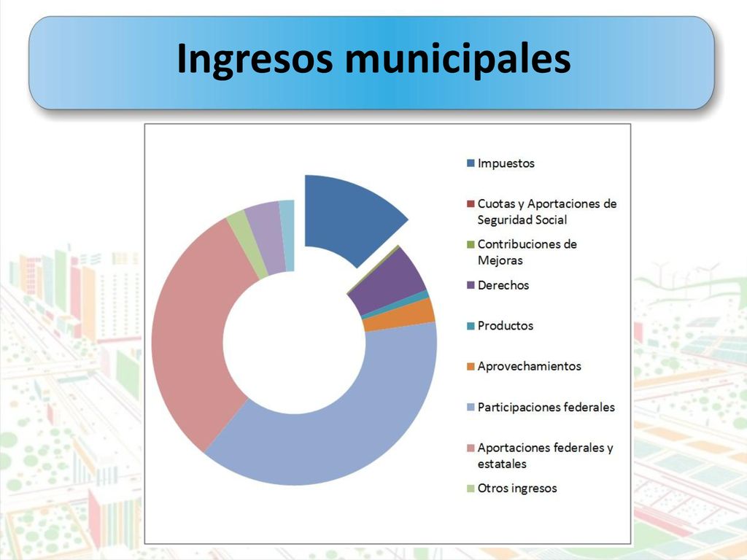
Task: Select the Aprovechamientos legend label
Action: pyautogui.click(x=530, y=366)
